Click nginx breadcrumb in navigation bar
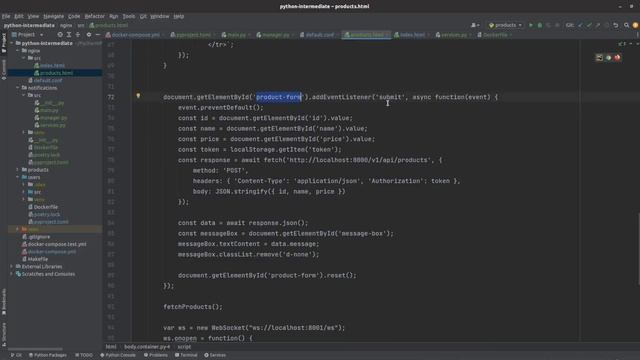The width and height of the screenshot is (640, 360). [x=66, y=25]
